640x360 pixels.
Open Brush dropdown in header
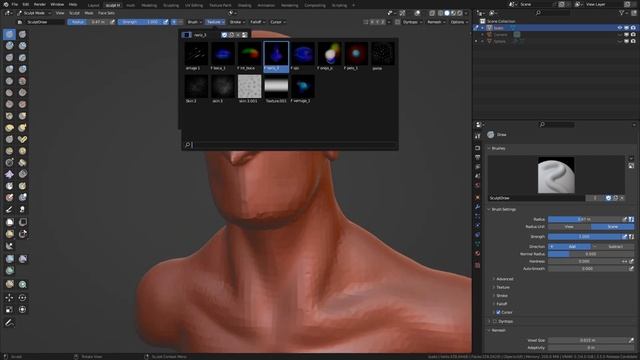[195, 22]
